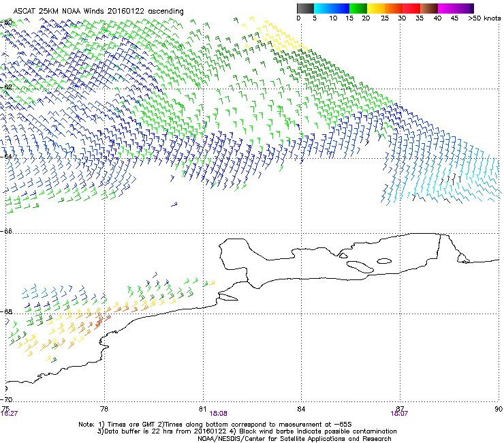Image resolution: width=504 pixels, height=443 pixels.
Task: Click the 90 longitude axis label
Action: coord(499,409)
